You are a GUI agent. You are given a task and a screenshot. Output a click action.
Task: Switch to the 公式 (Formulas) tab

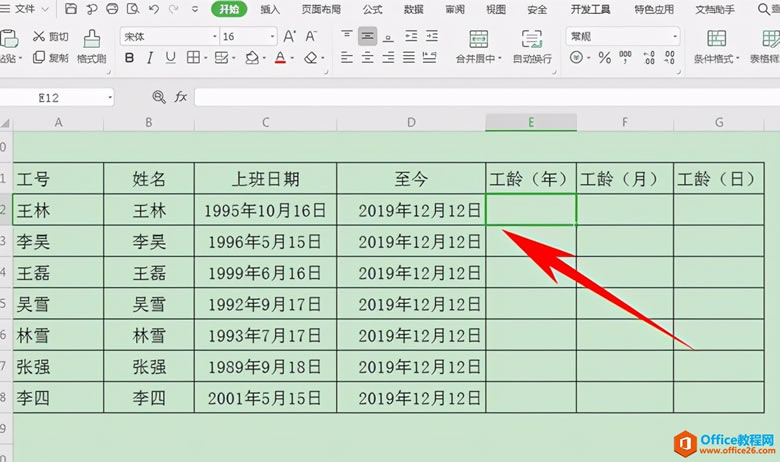(373, 9)
